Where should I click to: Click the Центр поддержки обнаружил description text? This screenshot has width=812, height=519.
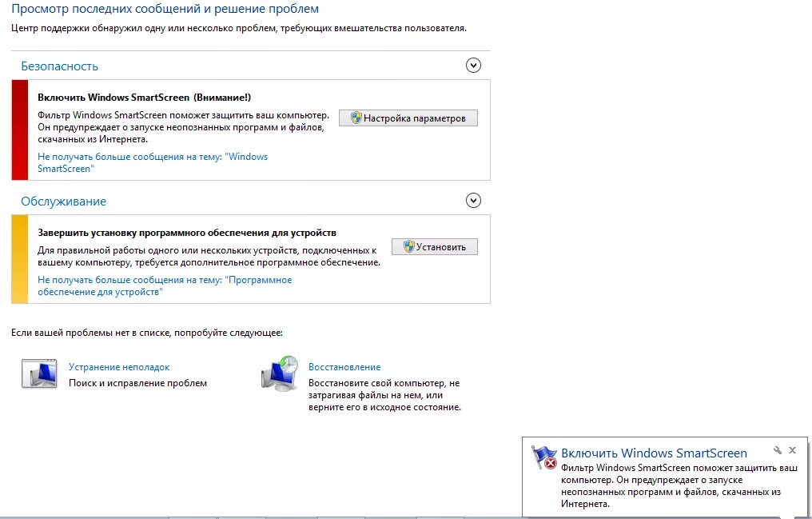[x=239, y=28]
